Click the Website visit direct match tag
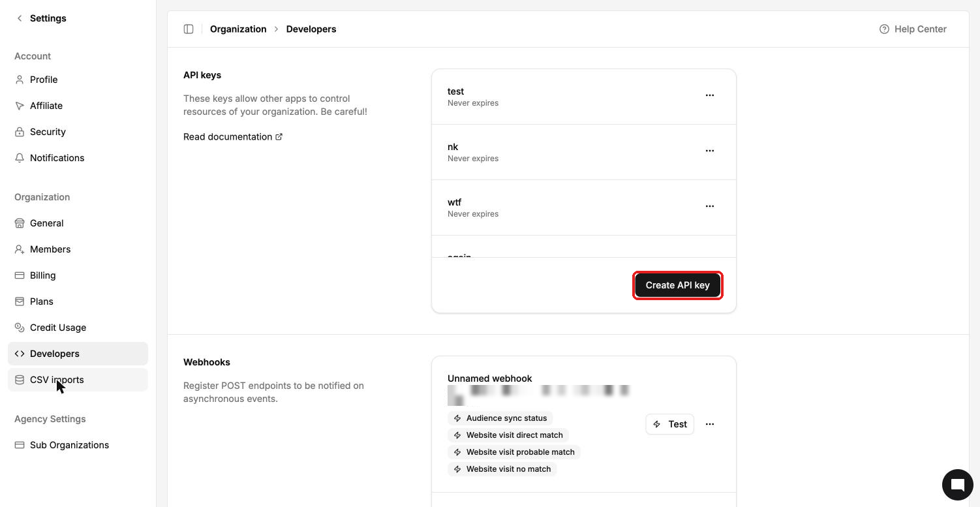Viewport: 980px width, 507px height. [x=508, y=435]
